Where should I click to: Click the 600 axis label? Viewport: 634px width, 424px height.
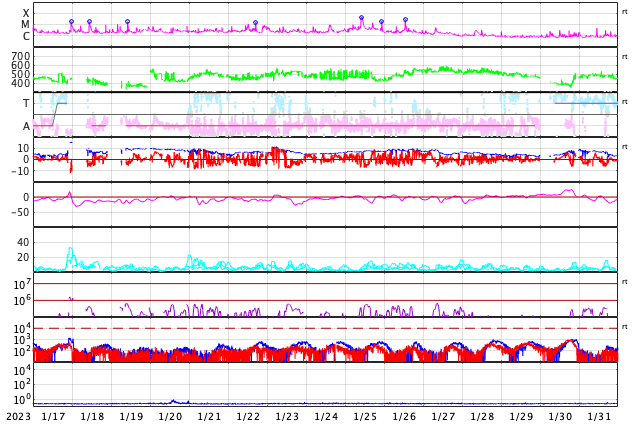click(x=21, y=65)
